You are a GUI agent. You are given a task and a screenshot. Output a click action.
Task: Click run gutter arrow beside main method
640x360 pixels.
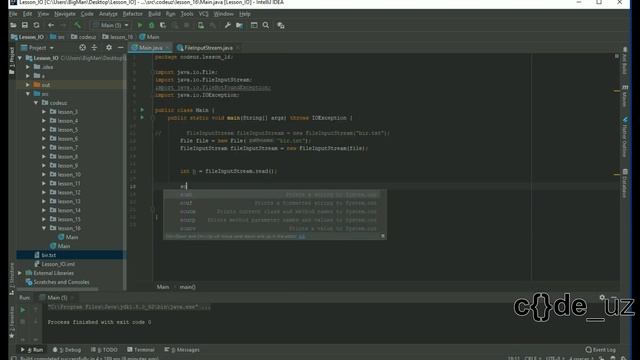point(142,118)
